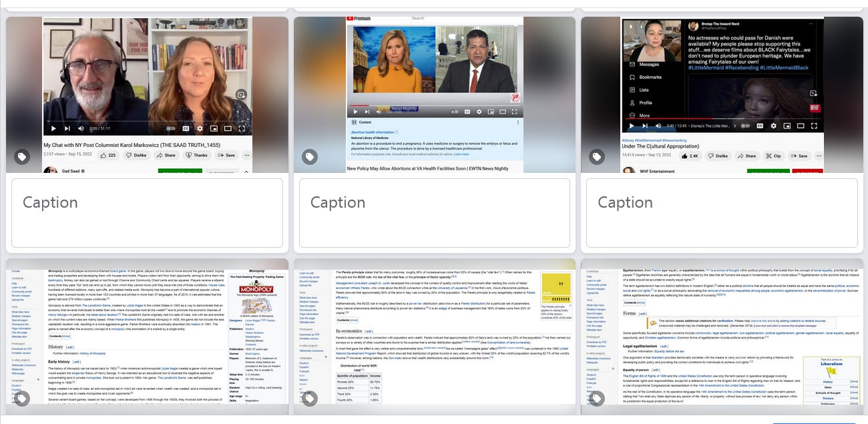
Task: Expand Contents [show] on the Pareto principle article
Action: [354, 320]
